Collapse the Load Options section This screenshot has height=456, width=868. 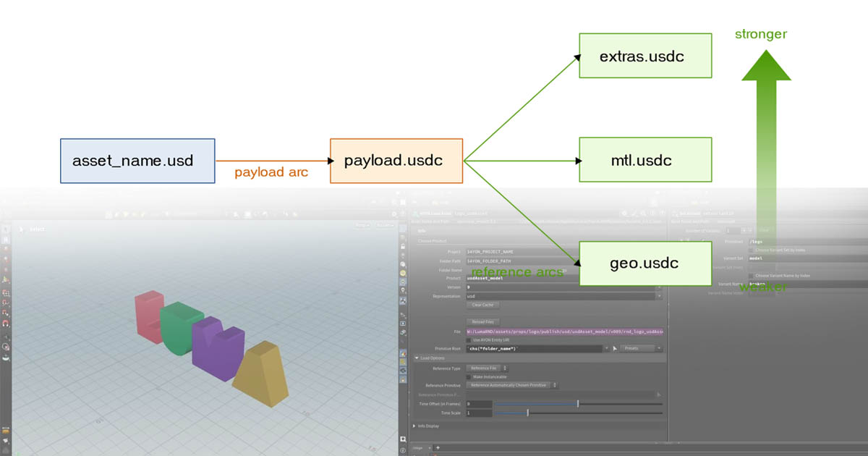click(417, 358)
